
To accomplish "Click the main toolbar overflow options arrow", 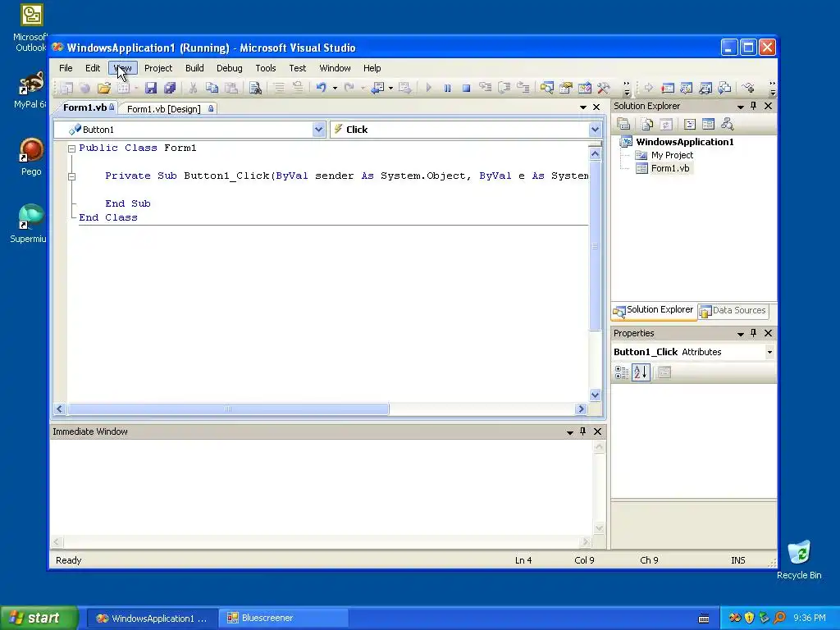I will coord(626,89).
